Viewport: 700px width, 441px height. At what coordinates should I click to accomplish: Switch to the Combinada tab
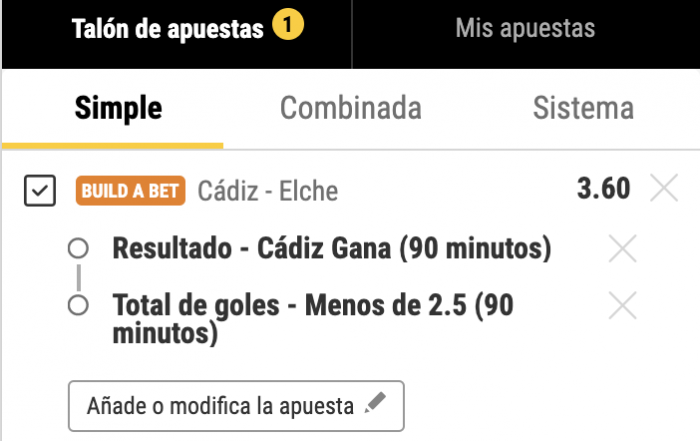pyautogui.click(x=350, y=108)
